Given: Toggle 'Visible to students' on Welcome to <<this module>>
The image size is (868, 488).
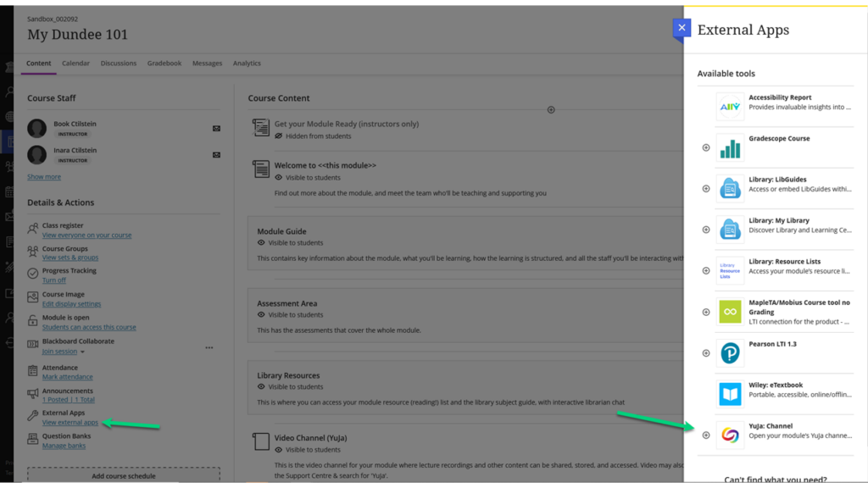Looking at the screenshot, I should [x=307, y=178].
